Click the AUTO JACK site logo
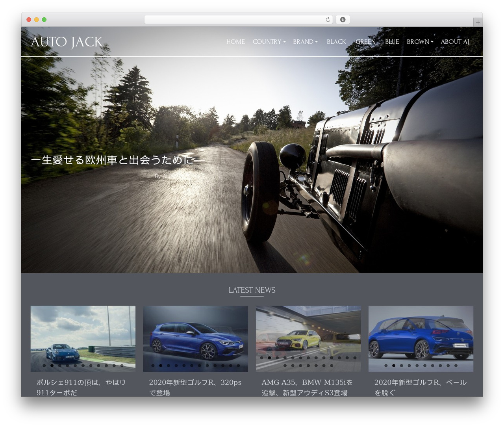 (67, 42)
